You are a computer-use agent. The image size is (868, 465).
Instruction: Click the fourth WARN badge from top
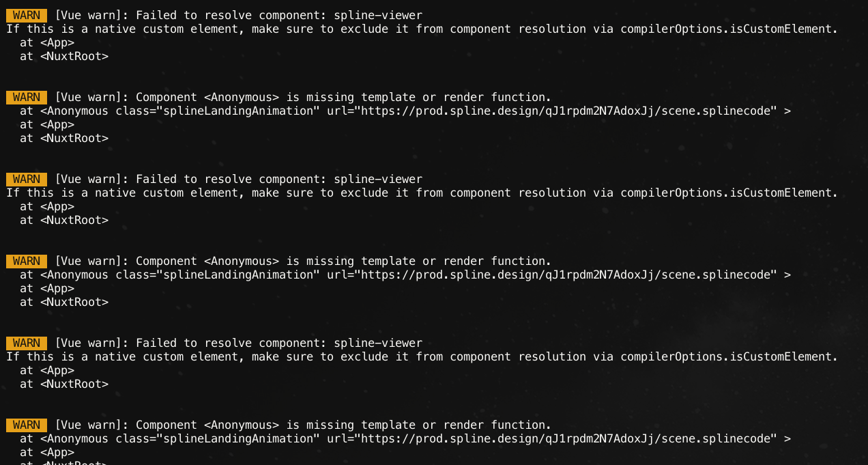[x=27, y=261]
